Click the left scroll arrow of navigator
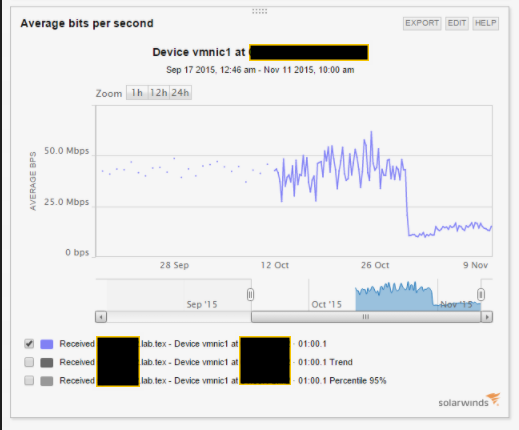 point(101,317)
